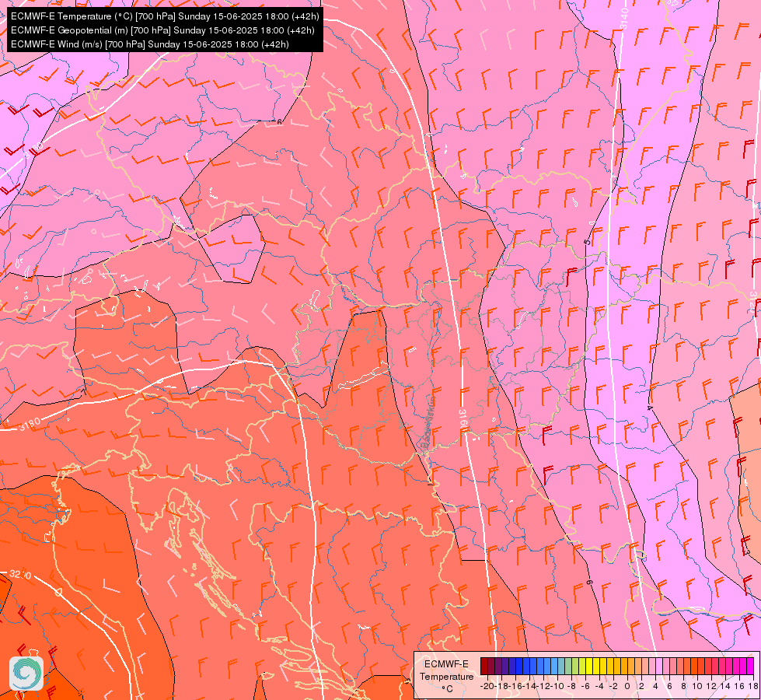
Task: Click the 16 legend scale value
Action: click(x=739, y=686)
